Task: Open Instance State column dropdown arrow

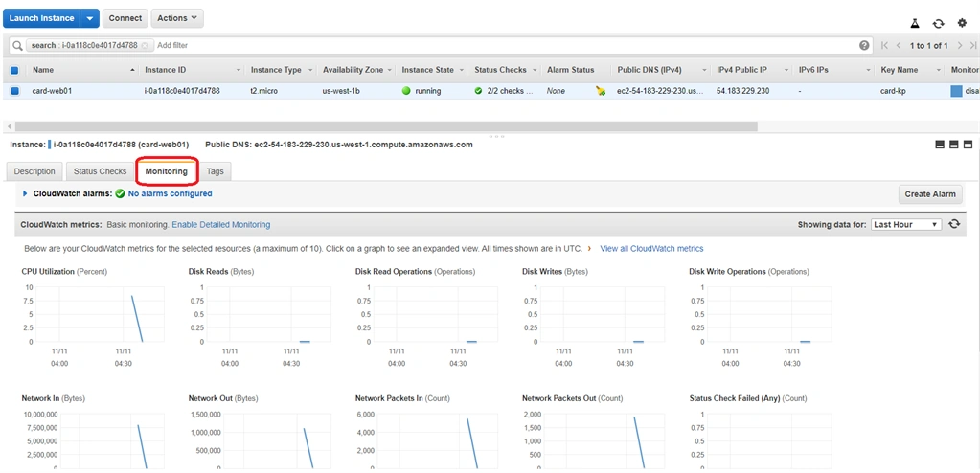Action: 461,71
